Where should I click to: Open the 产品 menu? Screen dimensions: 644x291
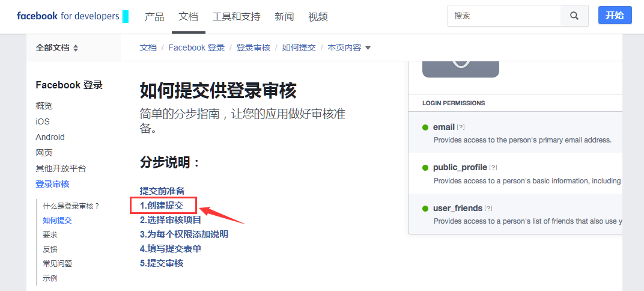(x=154, y=17)
